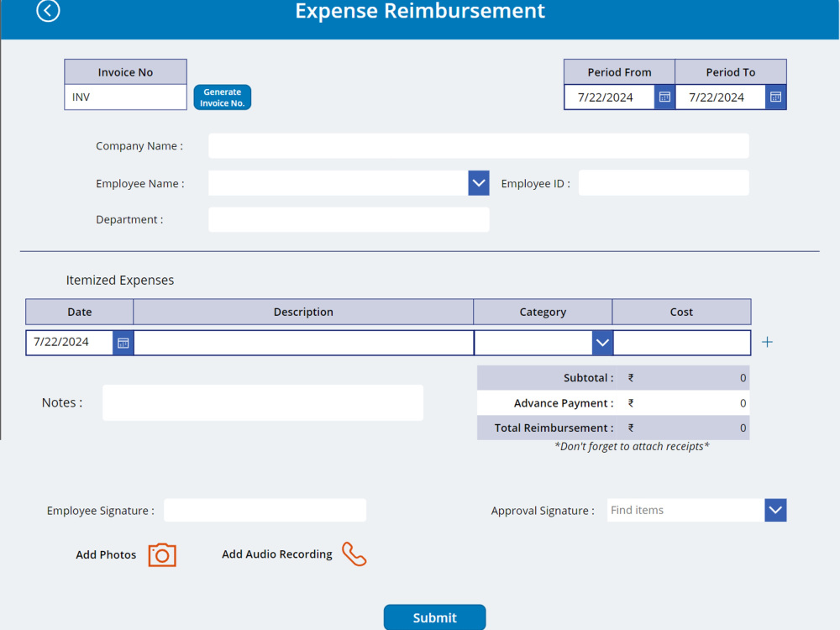Click the Cost column header
Viewport: 840px width, 630px height.
[x=681, y=312]
